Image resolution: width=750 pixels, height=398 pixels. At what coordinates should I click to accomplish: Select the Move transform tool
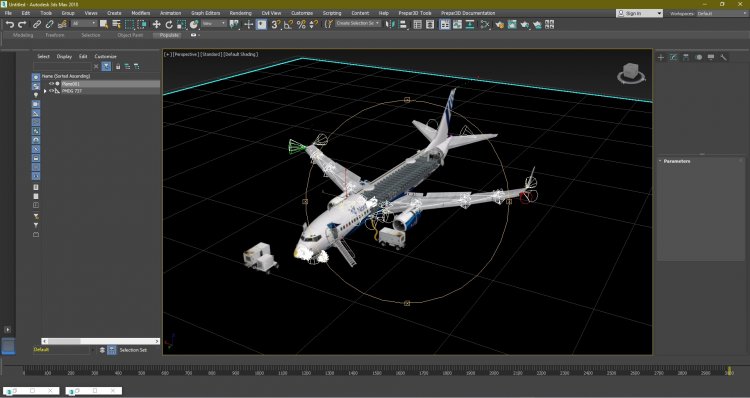156,24
